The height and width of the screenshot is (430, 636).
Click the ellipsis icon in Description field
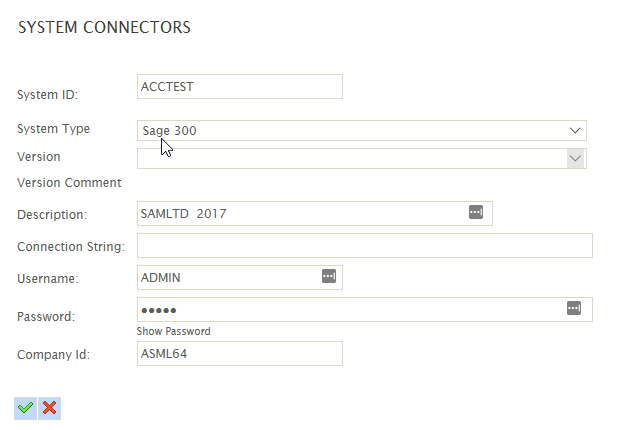click(476, 212)
